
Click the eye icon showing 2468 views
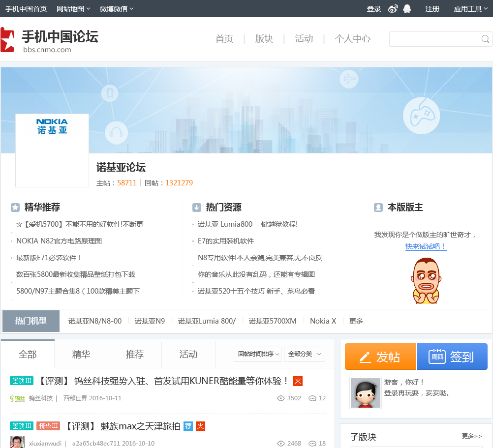281,444
